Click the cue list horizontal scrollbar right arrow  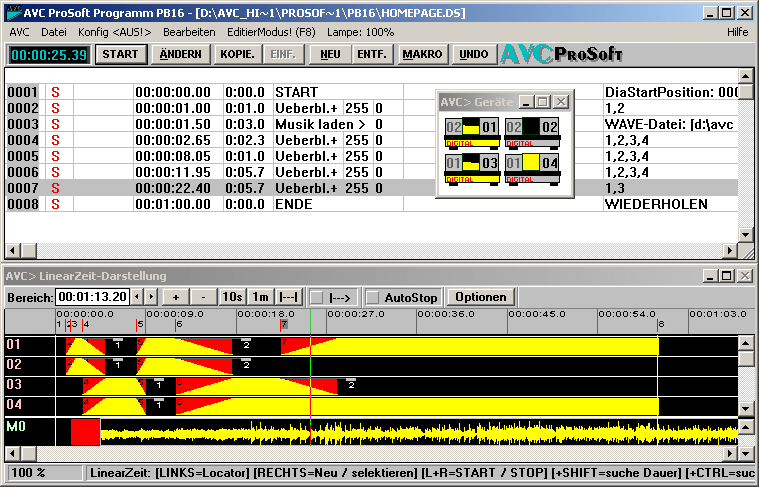click(x=730, y=250)
